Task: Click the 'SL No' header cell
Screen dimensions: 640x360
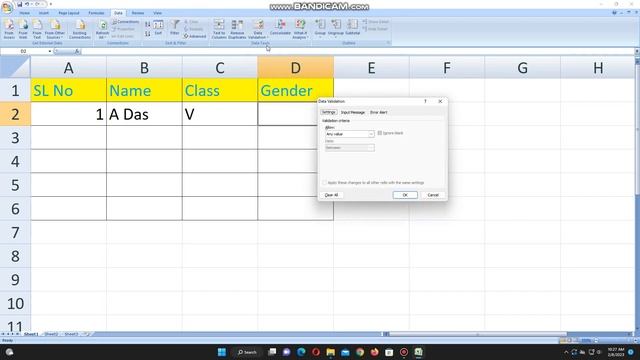Action: (69, 91)
